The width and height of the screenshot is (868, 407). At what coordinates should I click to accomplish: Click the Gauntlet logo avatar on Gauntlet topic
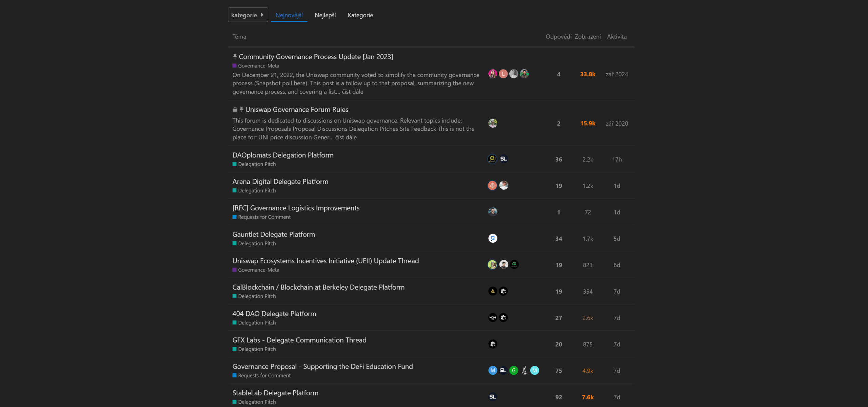click(493, 238)
